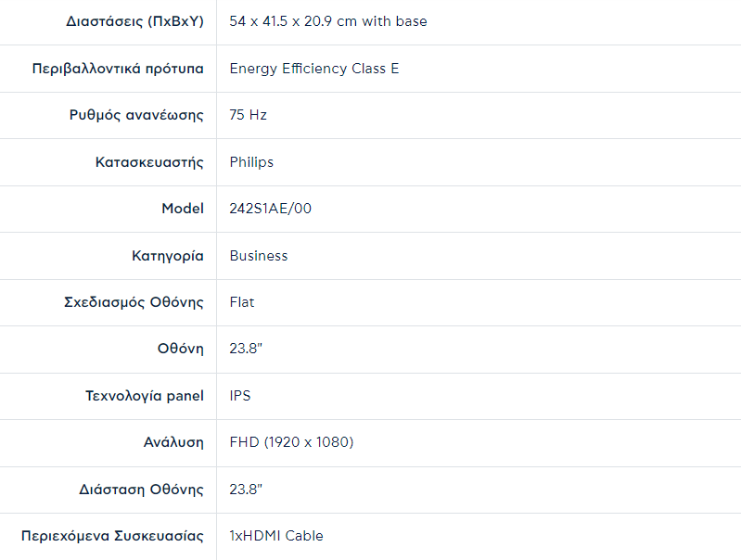Image resolution: width=741 pixels, height=560 pixels.
Task: Click the 'Διαστάσεις (ΠxΒxΥ)' label
Action: [x=135, y=21]
